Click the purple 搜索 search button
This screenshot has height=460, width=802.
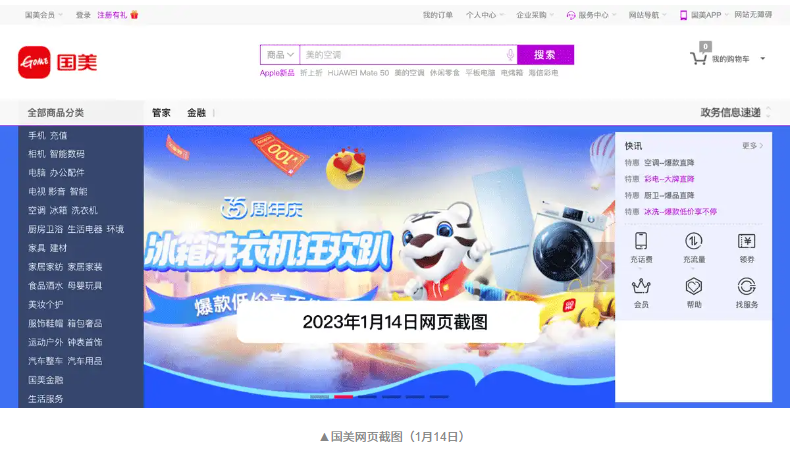[x=545, y=55]
